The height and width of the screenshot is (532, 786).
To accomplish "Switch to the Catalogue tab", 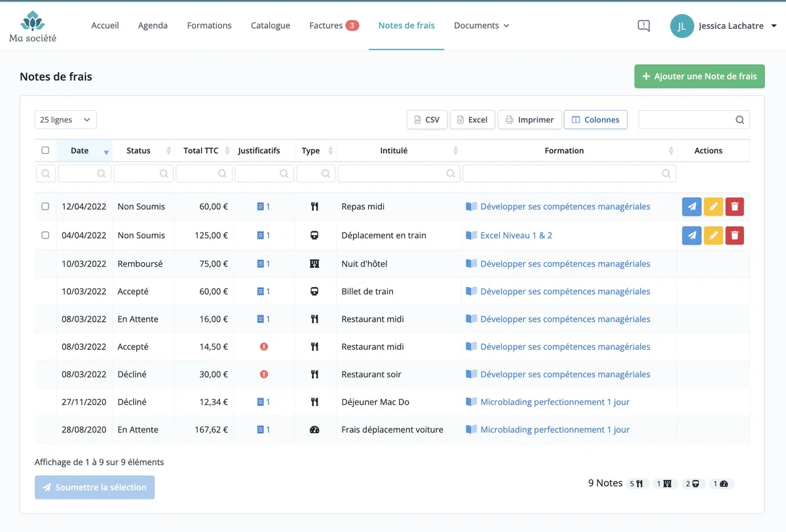I will click(271, 26).
